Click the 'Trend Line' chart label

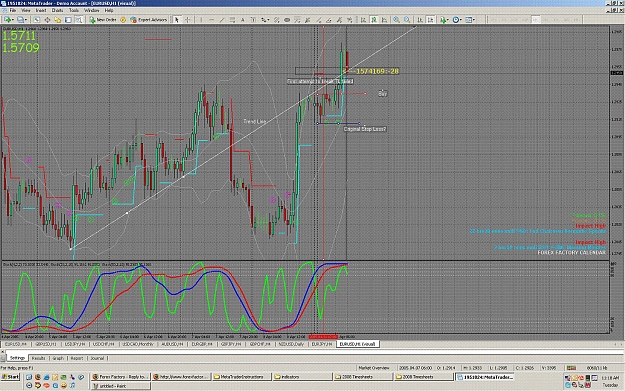click(255, 121)
